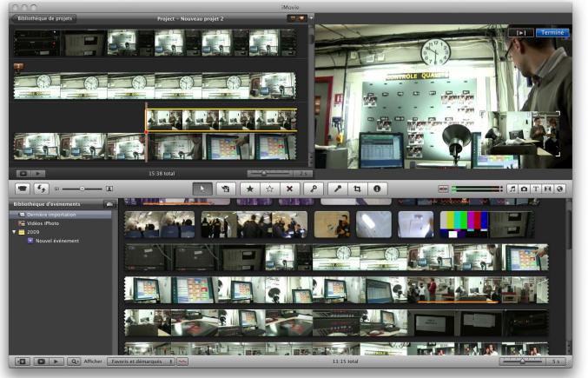Unmark selection using the empty star
The width and height of the screenshot is (588, 378).
click(269, 189)
